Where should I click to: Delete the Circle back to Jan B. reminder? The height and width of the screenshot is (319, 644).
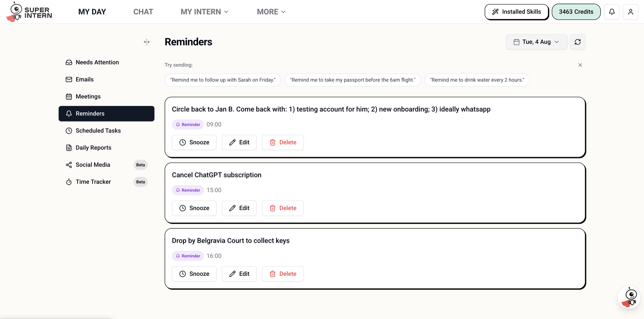[x=283, y=142]
